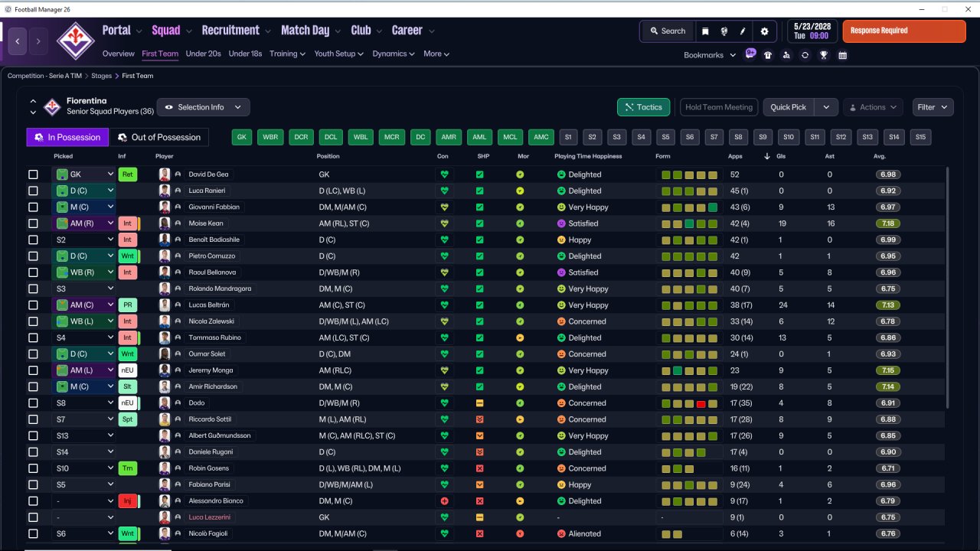Click Moise Kean's player portrait icon
This screenshot has height=551, width=980.
point(164,223)
